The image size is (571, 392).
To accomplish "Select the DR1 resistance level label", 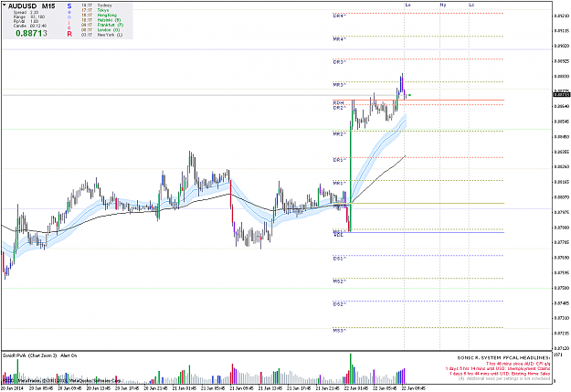I will pyautogui.click(x=339, y=160).
